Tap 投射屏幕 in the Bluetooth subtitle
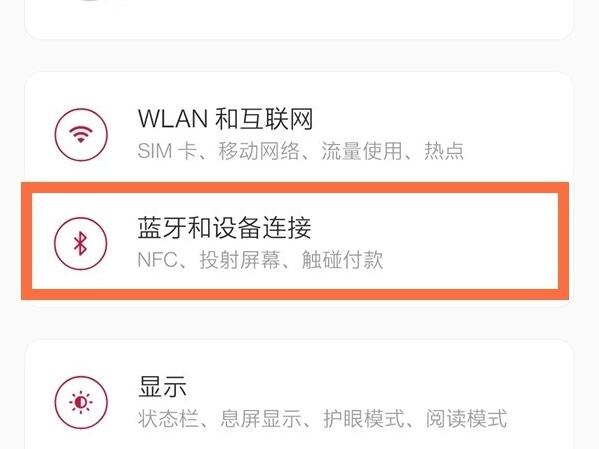The width and height of the screenshot is (599, 449). [240, 260]
